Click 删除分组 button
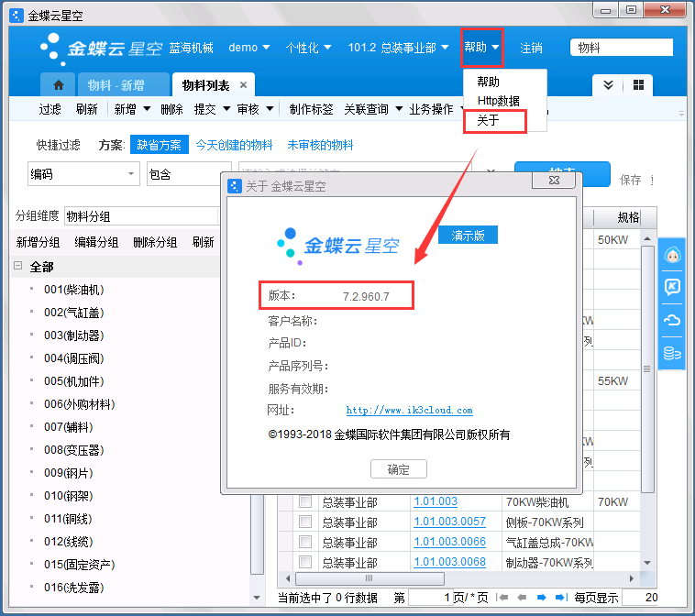Viewport: 695px width, 616px height. point(155,242)
